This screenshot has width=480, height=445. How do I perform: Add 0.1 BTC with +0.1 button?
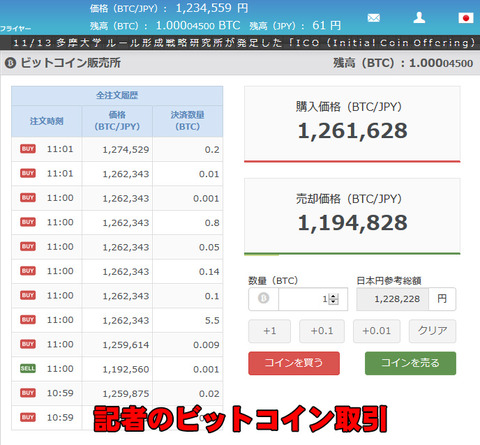point(322,331)
